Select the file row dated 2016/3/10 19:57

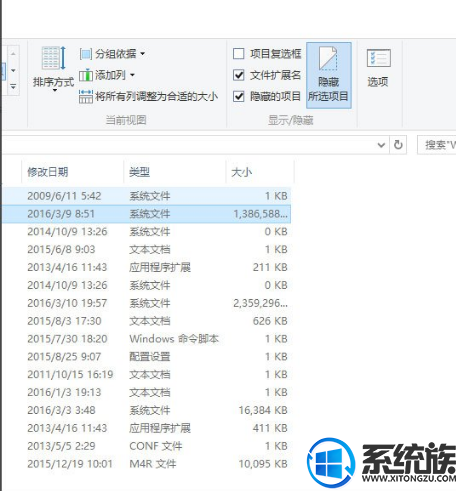147,303
